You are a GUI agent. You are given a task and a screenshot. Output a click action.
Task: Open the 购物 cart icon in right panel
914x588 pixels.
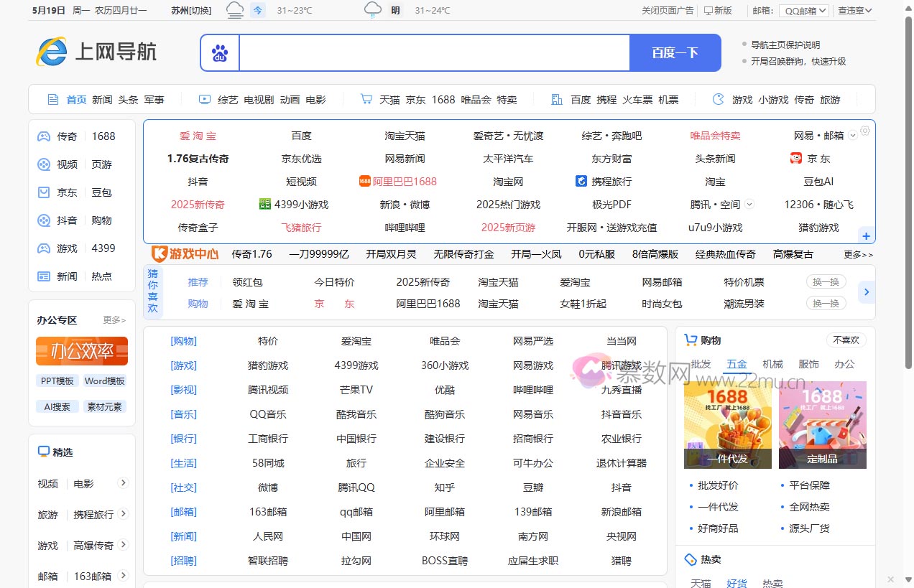click(691, 340)
